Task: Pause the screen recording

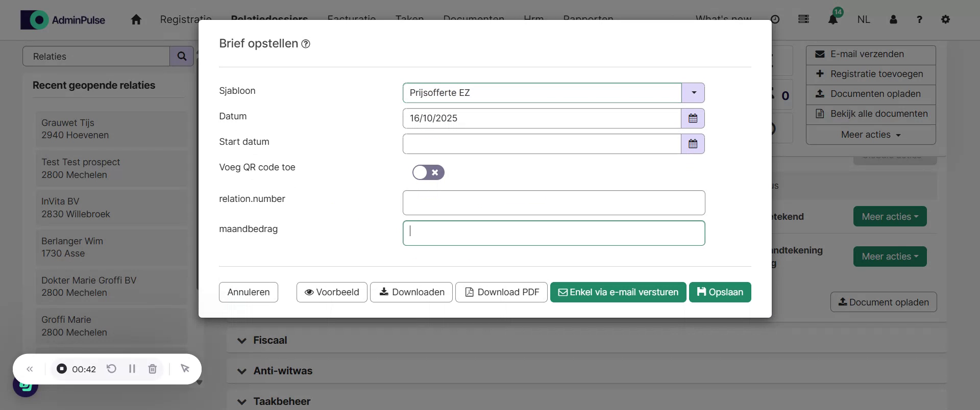Action: pos(132,369)
